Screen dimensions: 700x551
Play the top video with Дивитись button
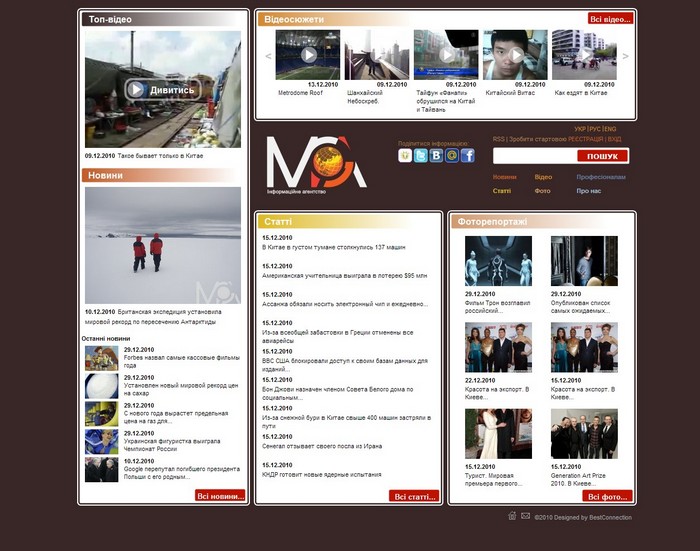(162, 89)
